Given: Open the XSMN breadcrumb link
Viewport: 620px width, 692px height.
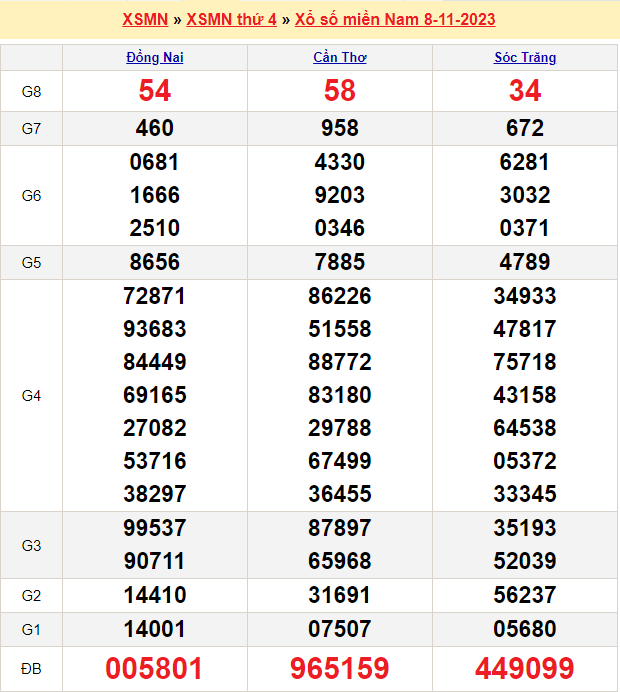Looking at the screenshot, I should click(x=144, y=20).
